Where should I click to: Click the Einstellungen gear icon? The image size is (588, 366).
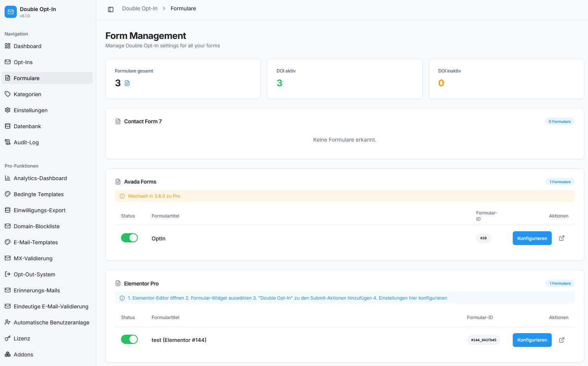pos(8,110)
